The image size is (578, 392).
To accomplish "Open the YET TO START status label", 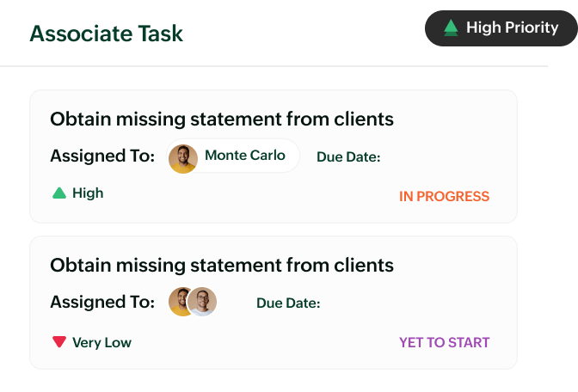I will coord(444,342).
